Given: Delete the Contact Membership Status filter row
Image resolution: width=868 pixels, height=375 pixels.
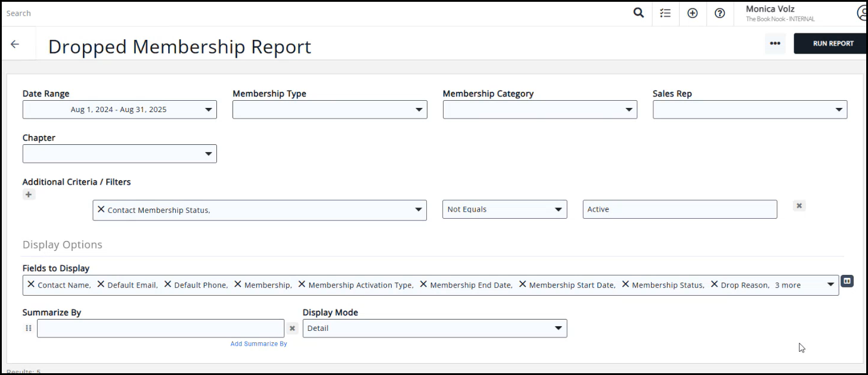Looking at the screenshot, I should coord(799,206).
